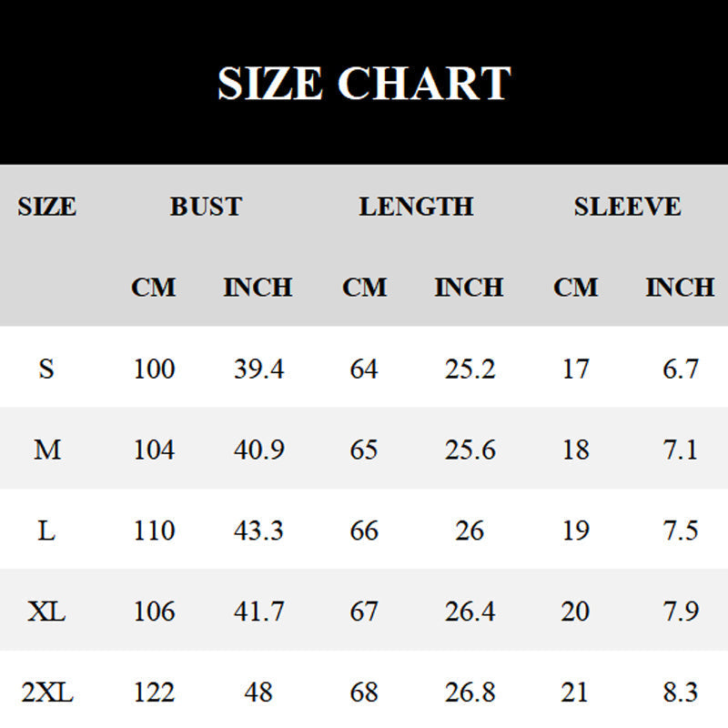Click the 39.4 bust inch value
Viewport: 728px width, 728px height.
tap(258, 369)
